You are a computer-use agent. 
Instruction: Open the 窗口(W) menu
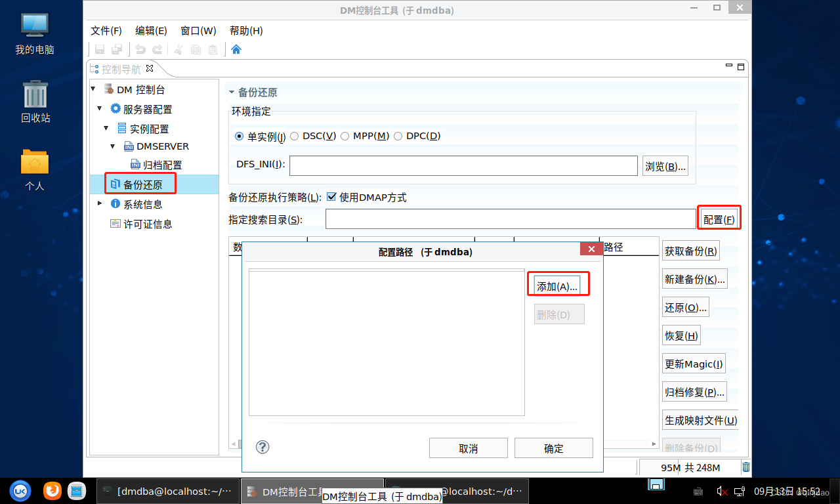[198, 31]
